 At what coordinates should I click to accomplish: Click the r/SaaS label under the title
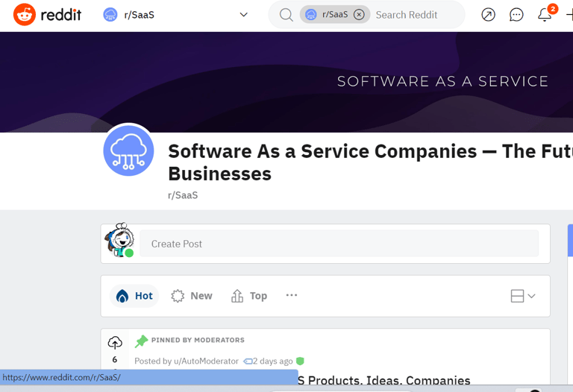point(183,195)
